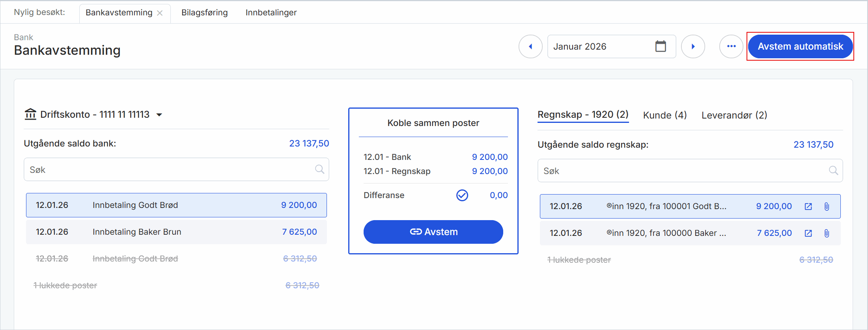Go to previous month arrow
The image size is (868, 330).
(x=530, y=46)
